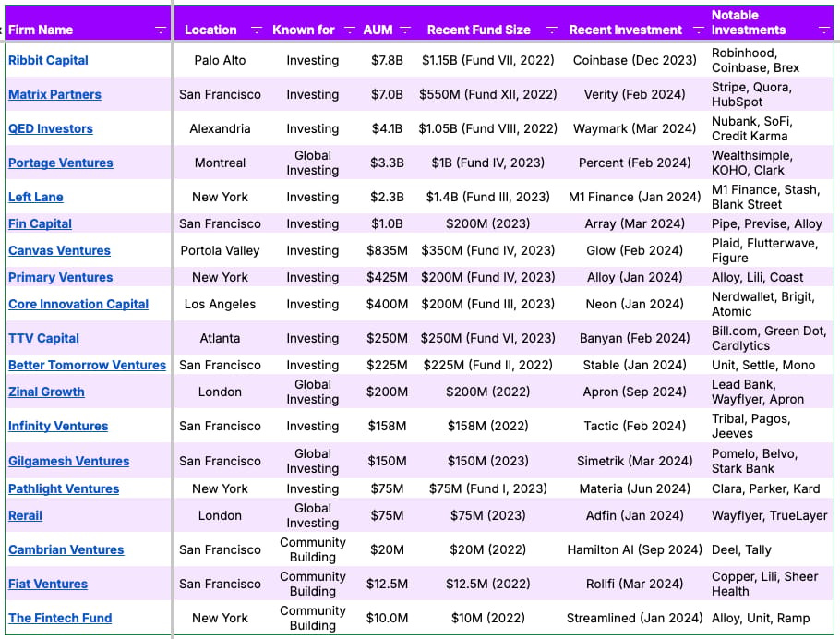The width and height of the screenshot is (840, 639).
Task: Select the $1.4B (Fund III, 2023) cell
Action: pyautogui.click(x=488, y=198)
